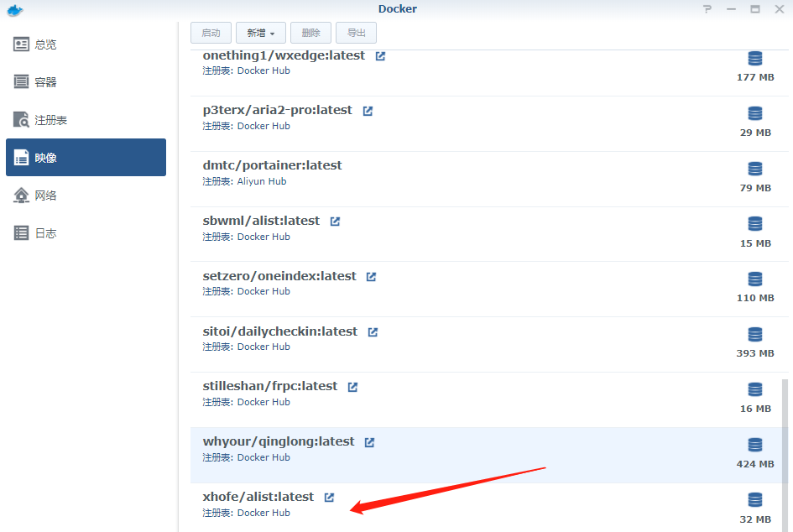793x532 pixels.
Task: Click database size icon above 32 MB
Action: 755,499
